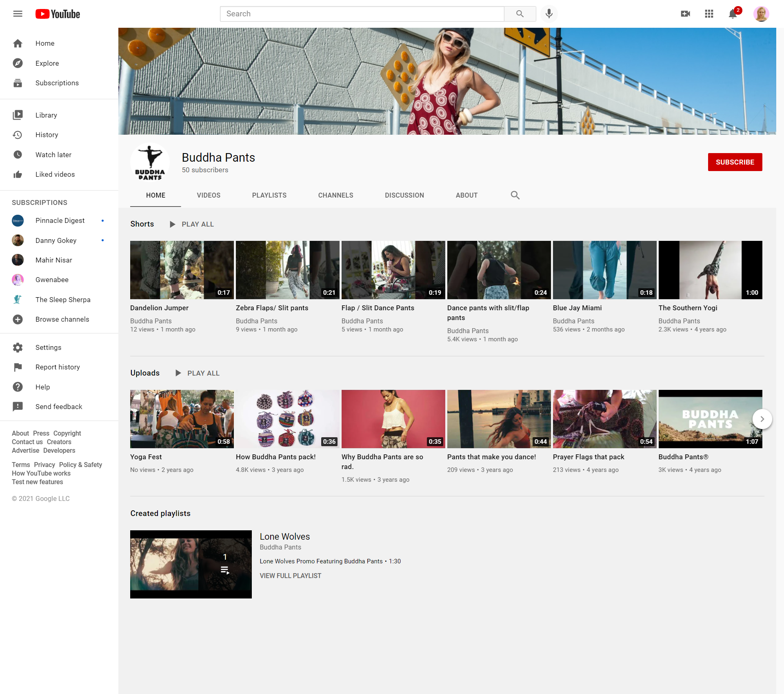784x694 pixels.
Task: Open Explore from the sidebar
Action: (x=59, y=63)
